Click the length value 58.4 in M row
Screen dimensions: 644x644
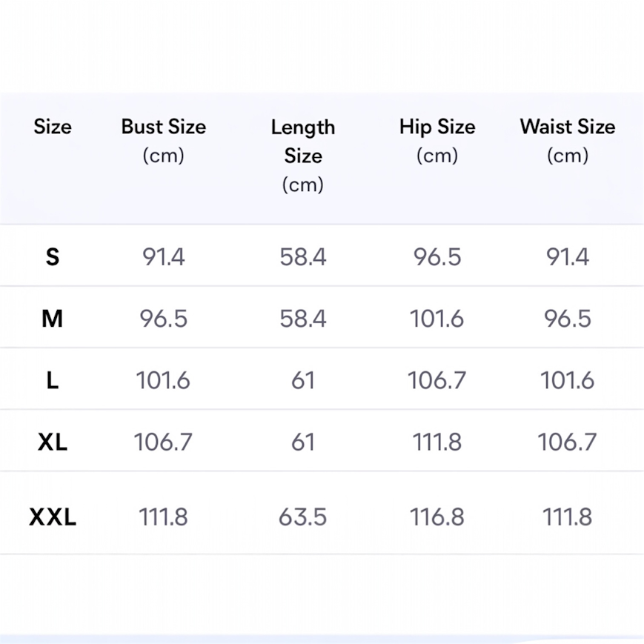pyautogui.click(x=303, y=319)
